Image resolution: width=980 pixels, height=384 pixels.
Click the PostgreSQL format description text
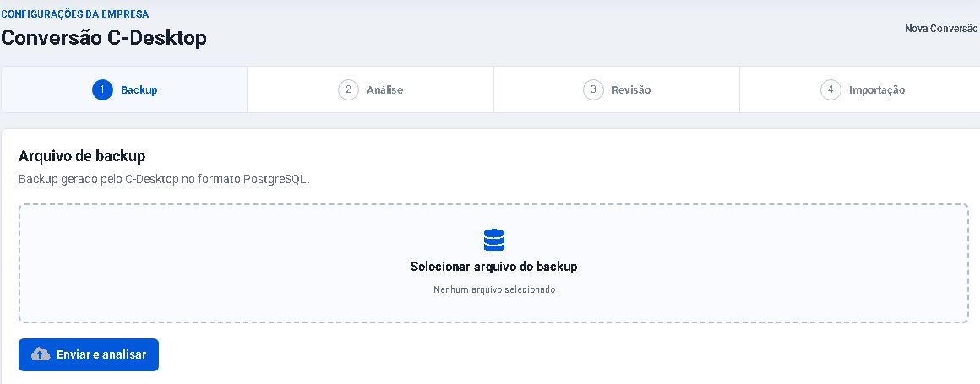tap(165, 179)
